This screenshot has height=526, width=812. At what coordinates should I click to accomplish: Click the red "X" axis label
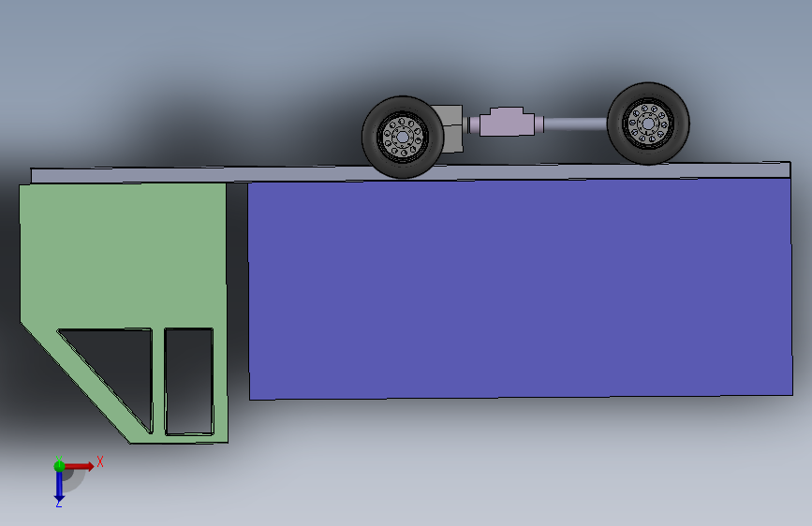click(x=100, y=461)
